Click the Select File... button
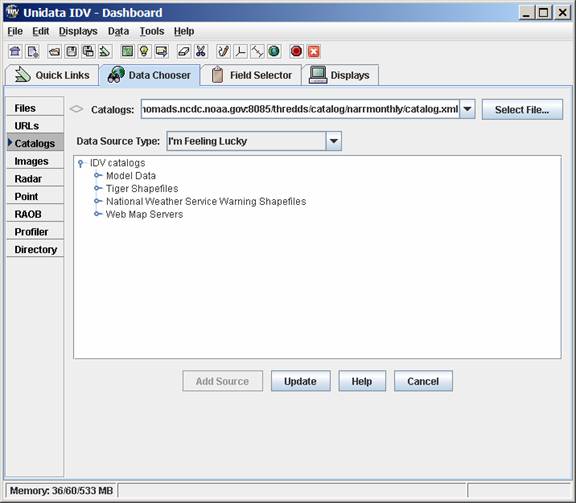The width and height of the screenshot is (576, 503). 522,109
